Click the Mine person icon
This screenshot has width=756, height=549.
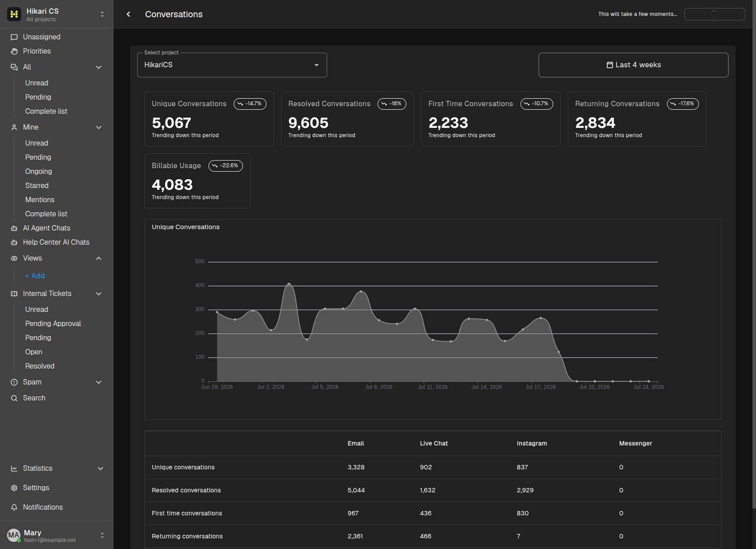[14, 127]
